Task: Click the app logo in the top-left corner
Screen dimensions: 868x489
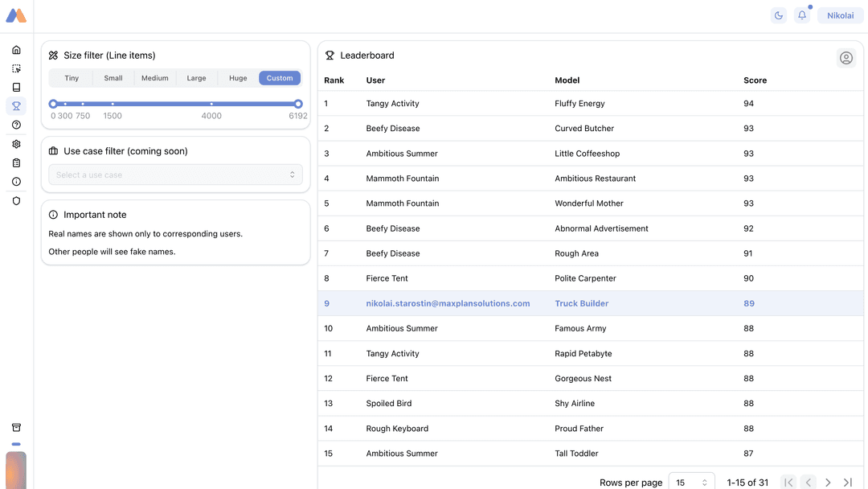Action: [16, 15]
